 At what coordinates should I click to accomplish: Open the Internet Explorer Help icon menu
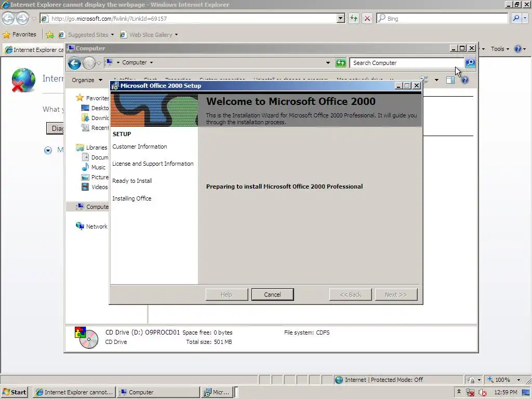pyautogui.click(x=520, y=49)
